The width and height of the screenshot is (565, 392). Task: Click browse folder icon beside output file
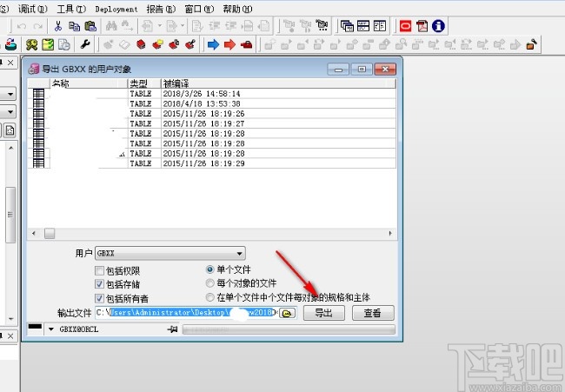287,313
